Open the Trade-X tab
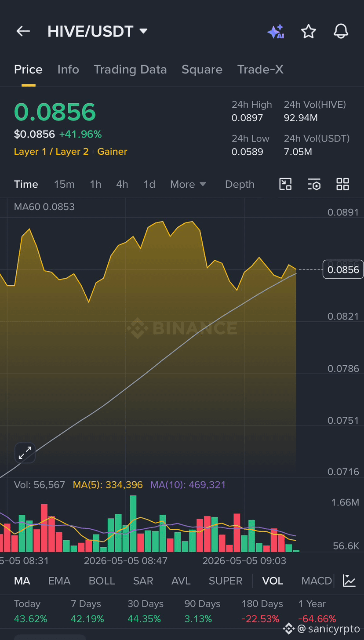This screenshot has height=640, width=364. click(x=260, y=69)
